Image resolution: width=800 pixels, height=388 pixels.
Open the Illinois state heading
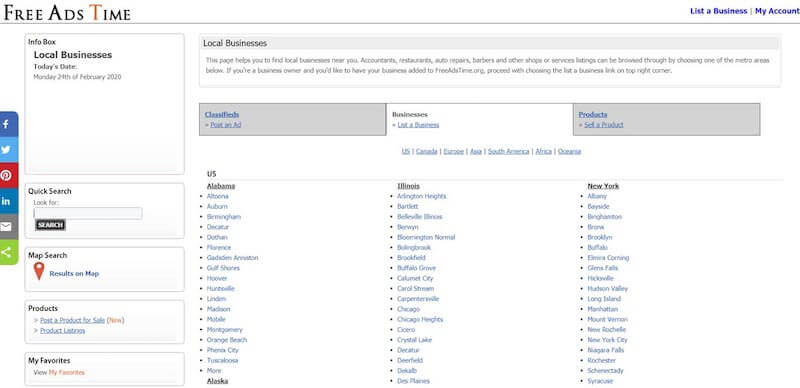pos(408,186)
